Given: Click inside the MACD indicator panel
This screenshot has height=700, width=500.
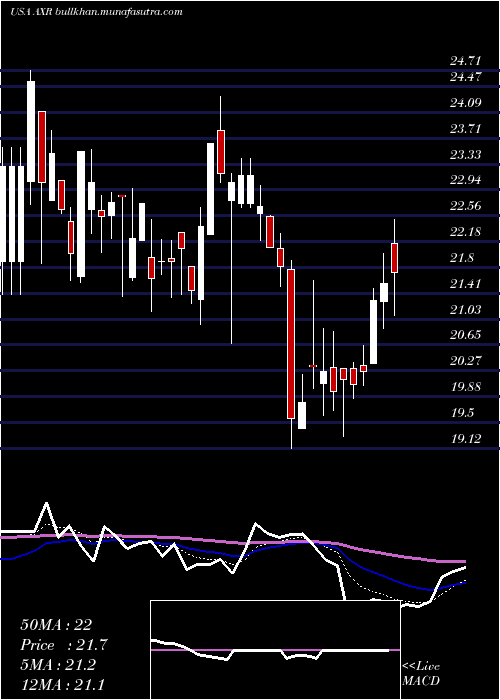Looking at the screenshot, I should [x=275, y=650].
